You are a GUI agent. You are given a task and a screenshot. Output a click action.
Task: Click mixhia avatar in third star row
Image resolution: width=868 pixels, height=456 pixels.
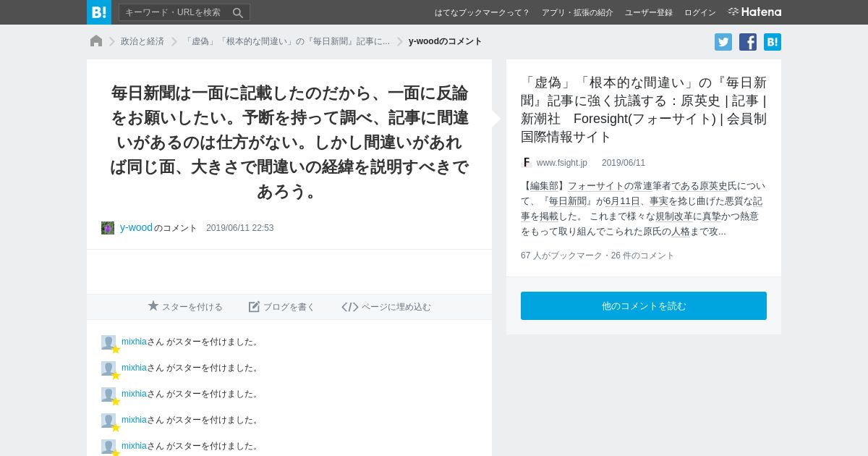(x=109, y=394)
